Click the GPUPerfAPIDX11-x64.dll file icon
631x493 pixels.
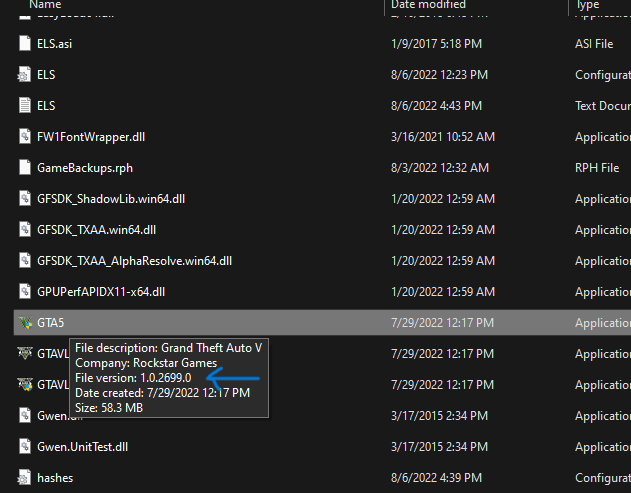point(25,291)
